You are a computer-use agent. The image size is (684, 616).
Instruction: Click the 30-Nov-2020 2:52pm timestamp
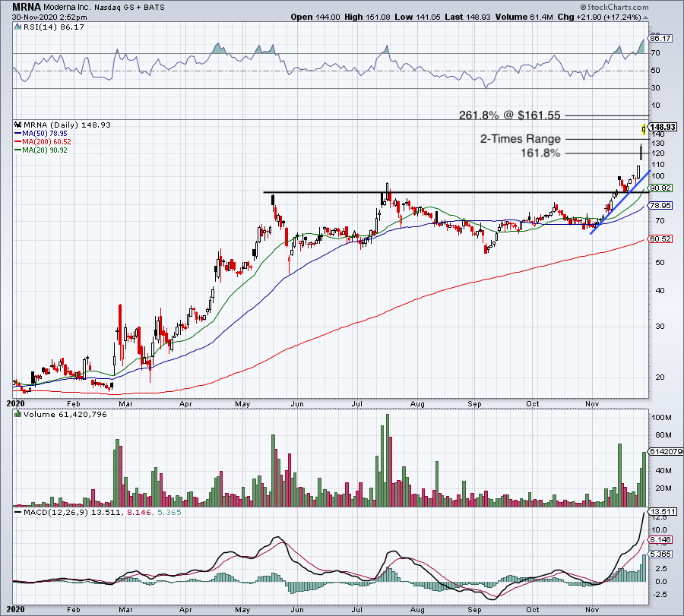click(x=49, y=17)
